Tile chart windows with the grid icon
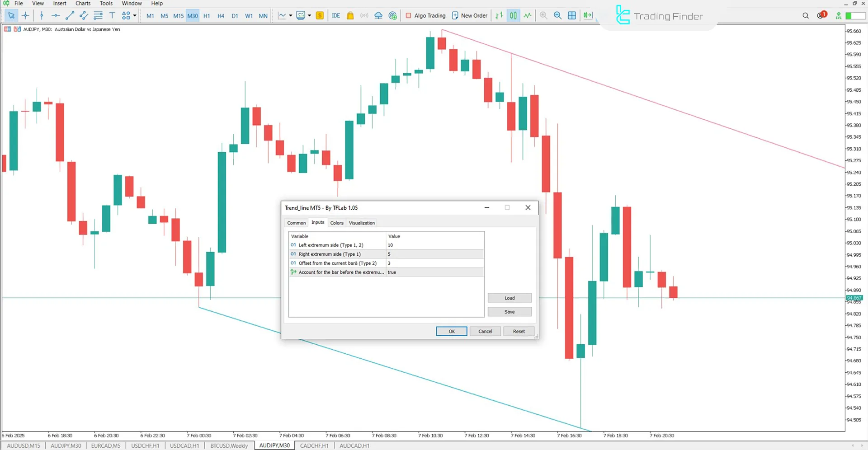 [x=572, y=15]
